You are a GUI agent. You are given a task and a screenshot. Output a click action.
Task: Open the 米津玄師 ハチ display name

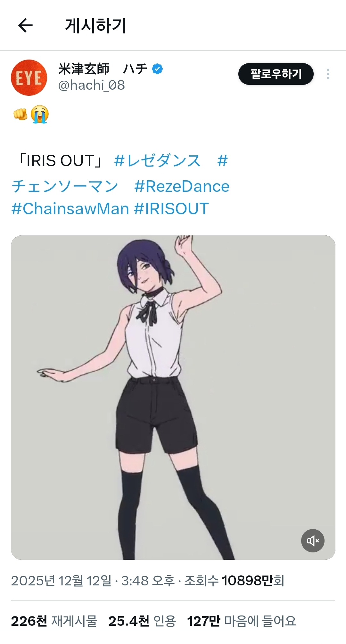click(103, 69)
